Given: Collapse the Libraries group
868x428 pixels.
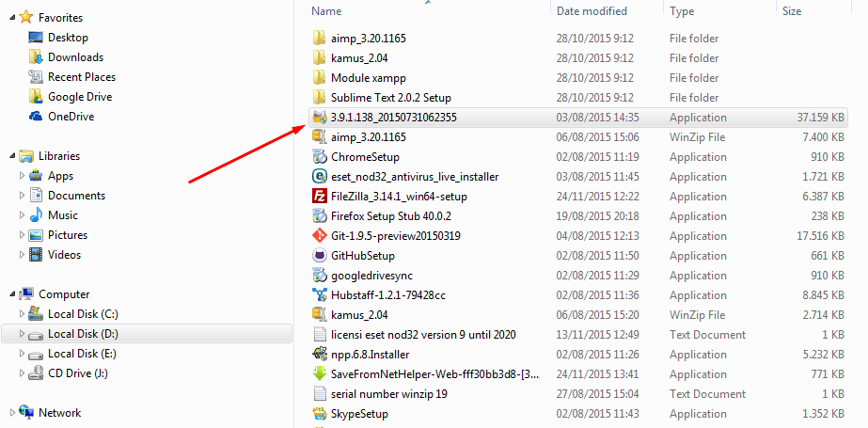Looking at the screenshot, I should coord(12,156).
